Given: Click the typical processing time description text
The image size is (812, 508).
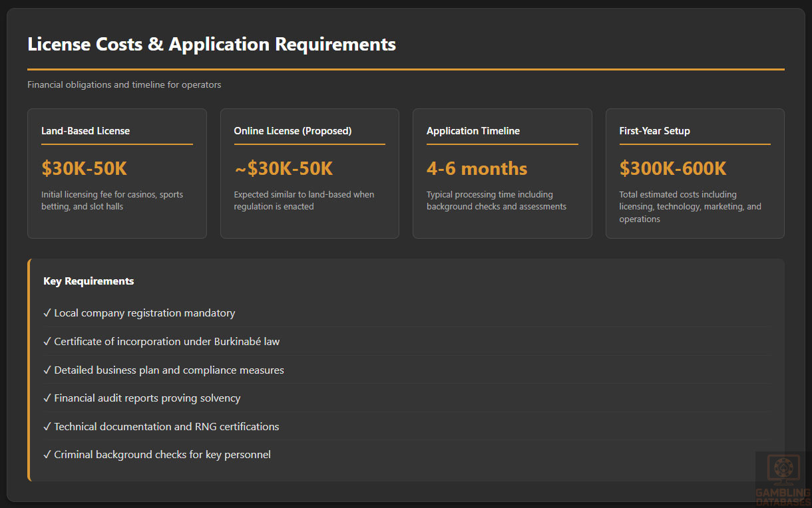Looking at the screenshot, I should 496,201.
